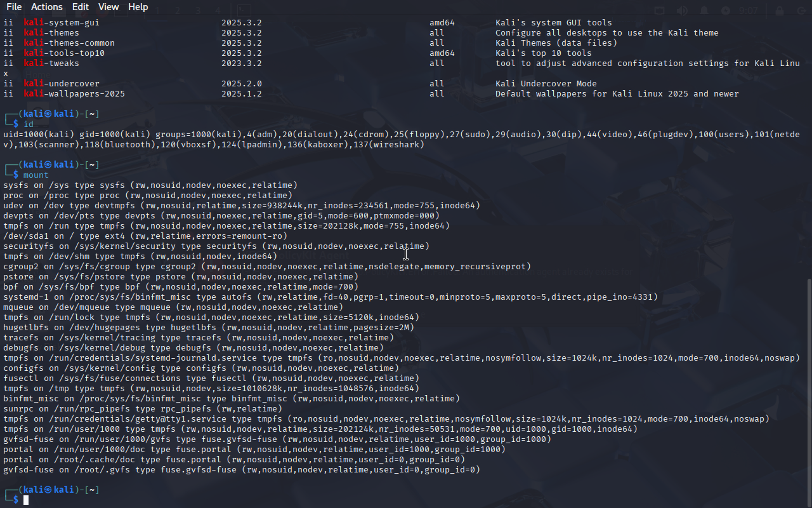Open the Edit menu
Image resolution: width=812 pixels, height=508 pixels.
tap(81, 7)
